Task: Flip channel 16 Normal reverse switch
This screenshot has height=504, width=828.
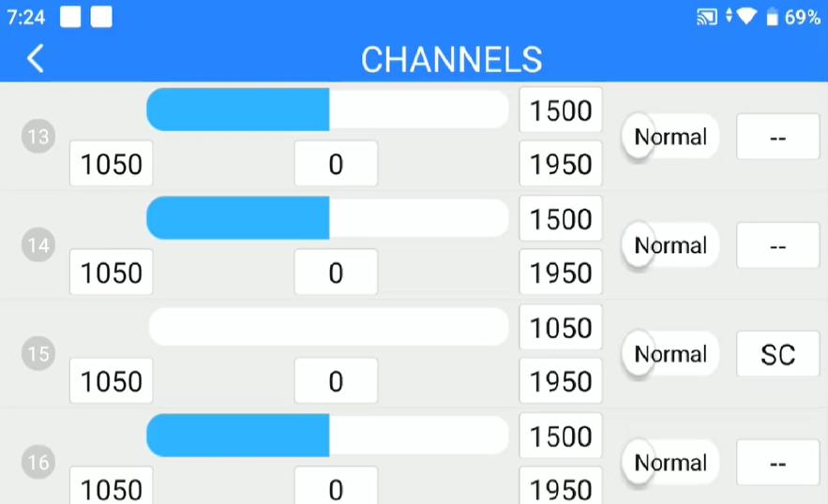Action: (670, 463)
